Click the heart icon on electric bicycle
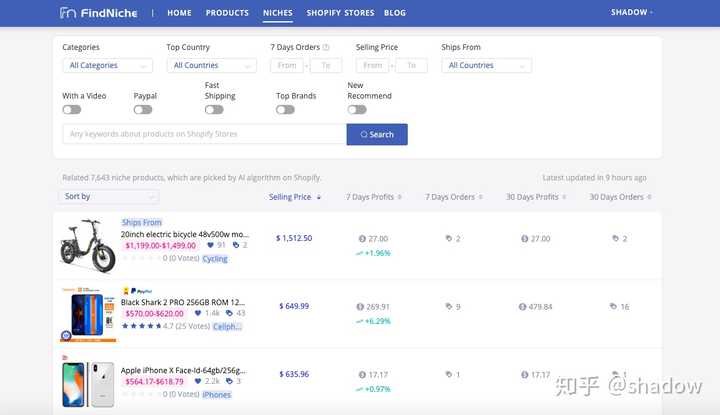720x415 pixels. click(210, 245)
